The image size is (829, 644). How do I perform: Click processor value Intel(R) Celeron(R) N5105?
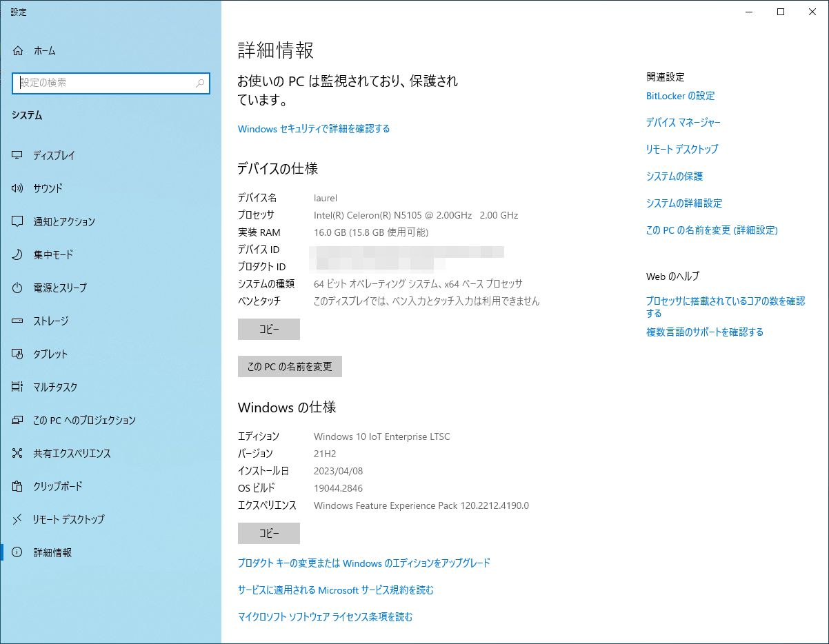click(416, 215)
